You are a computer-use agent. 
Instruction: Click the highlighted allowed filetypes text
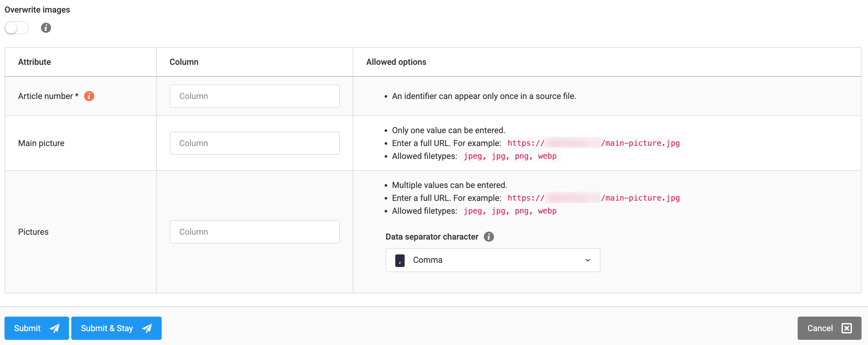(x=509, y=156)
